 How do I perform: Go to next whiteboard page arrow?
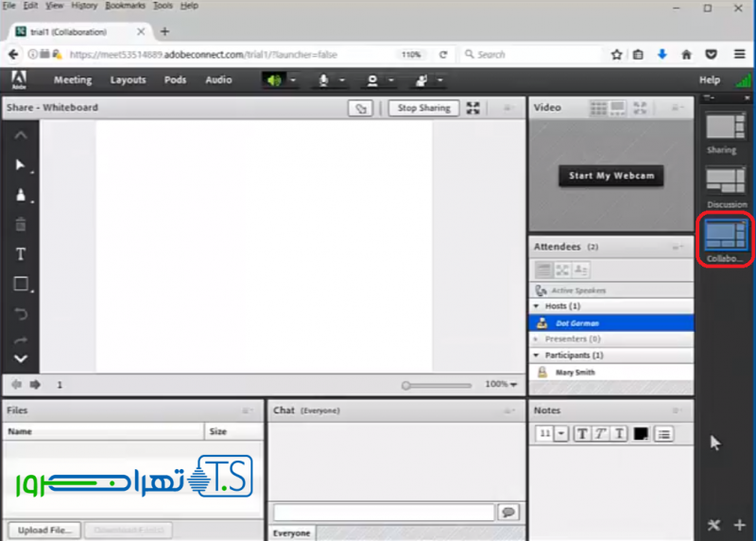coord(35,385)
